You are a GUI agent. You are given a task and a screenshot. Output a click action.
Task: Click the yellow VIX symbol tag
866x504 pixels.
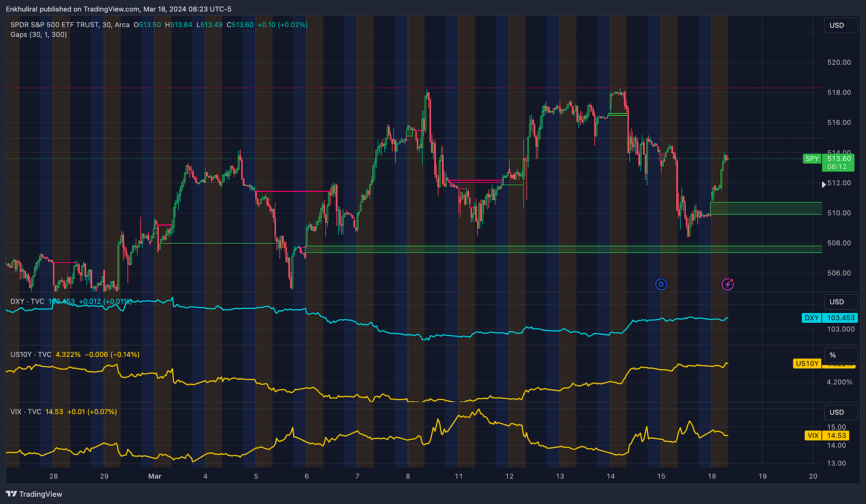point(812,436)
